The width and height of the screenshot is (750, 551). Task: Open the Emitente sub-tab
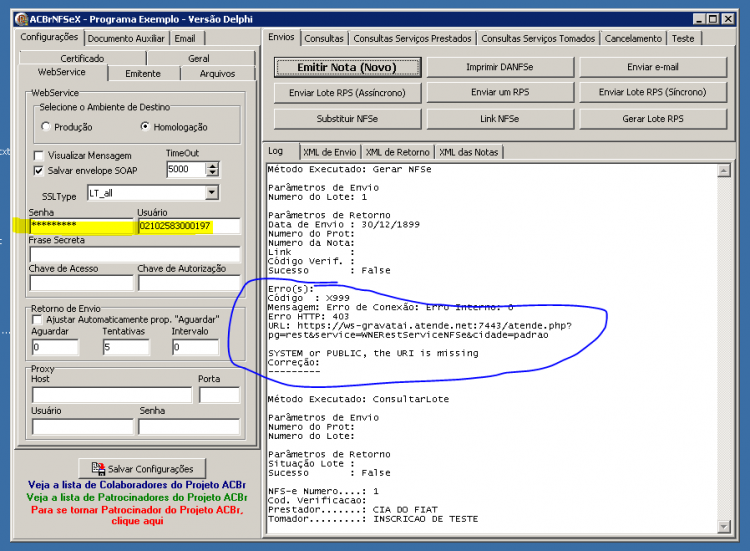coord(143,74)
